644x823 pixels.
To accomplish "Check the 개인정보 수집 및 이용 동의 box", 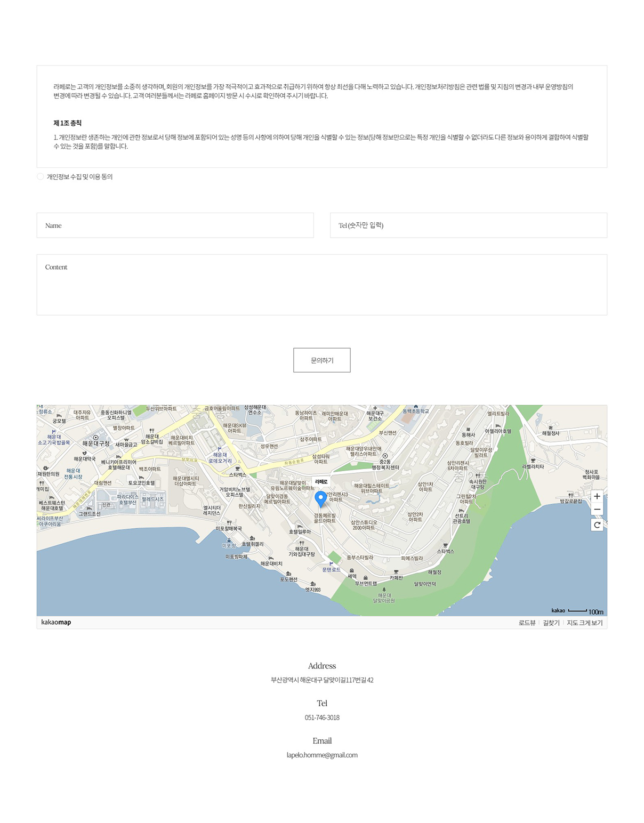I will click(41, 176).
